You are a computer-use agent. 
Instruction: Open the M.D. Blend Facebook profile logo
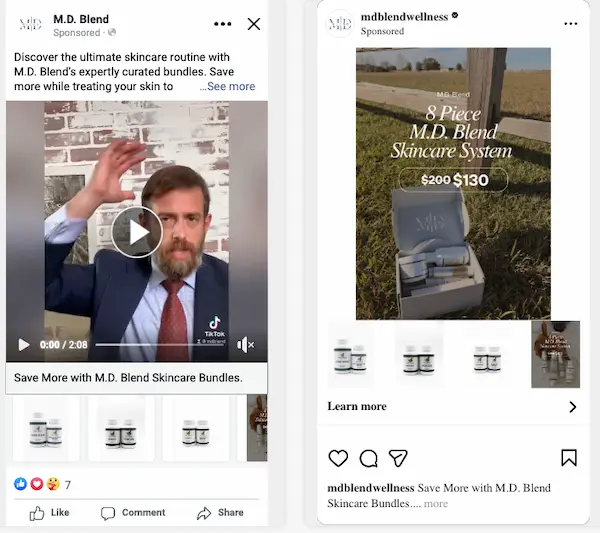pos(30,24)
